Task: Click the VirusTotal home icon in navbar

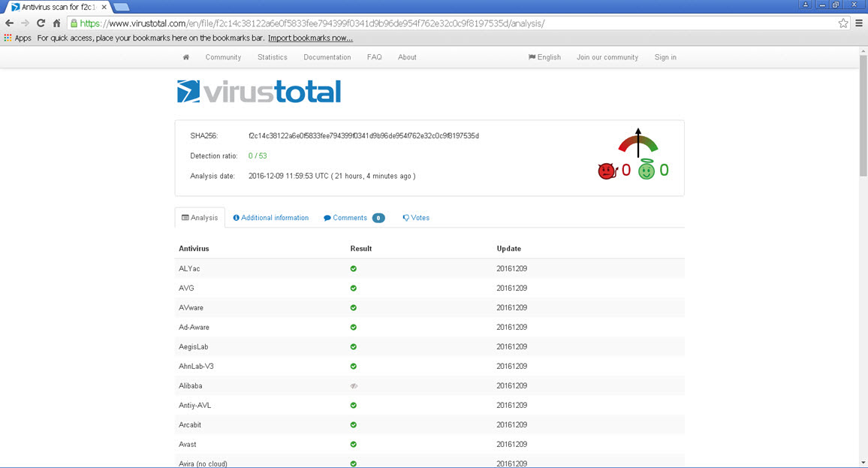Action: (186, 57)
